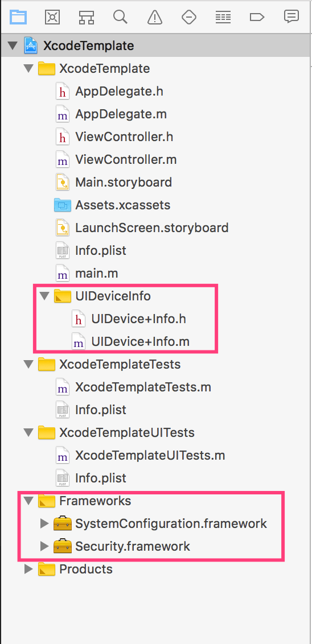Click the Frameworks folder icon
This screenshot has width=312, height=644.
(x=47, y=501)
